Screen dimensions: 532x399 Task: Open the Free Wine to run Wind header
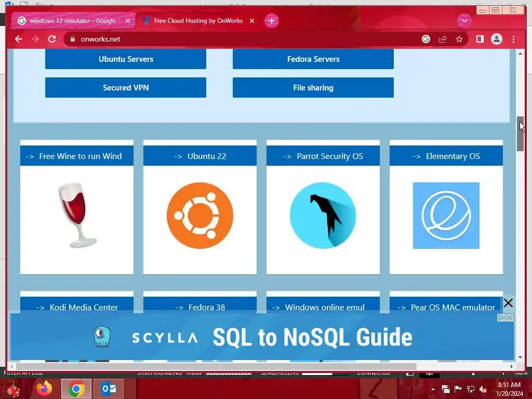click(x=77, y=156)
